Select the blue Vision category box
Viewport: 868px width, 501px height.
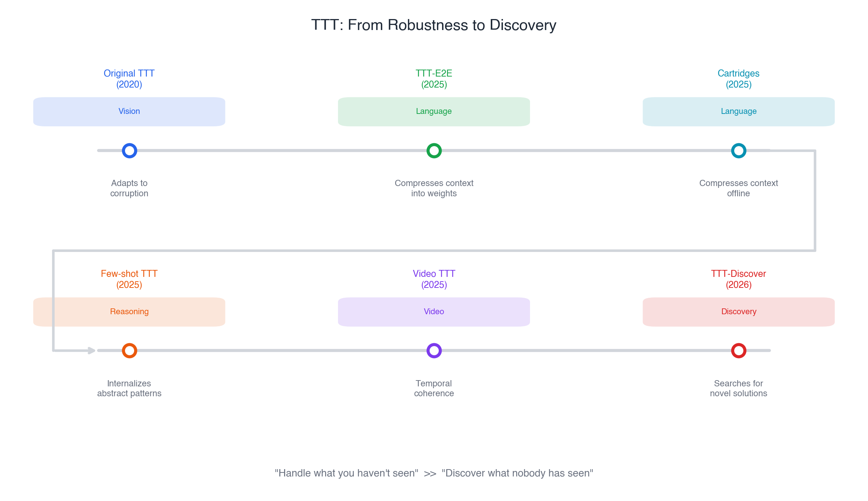click(x=129, y=111)
